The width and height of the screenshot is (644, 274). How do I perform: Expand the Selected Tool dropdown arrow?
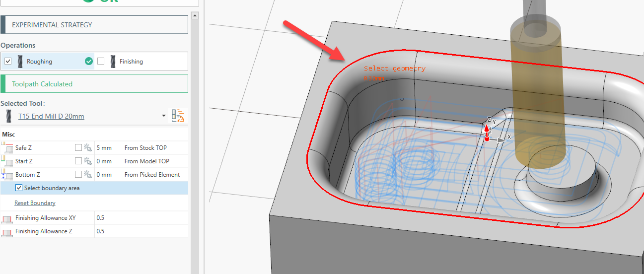(x=164, y=116)
